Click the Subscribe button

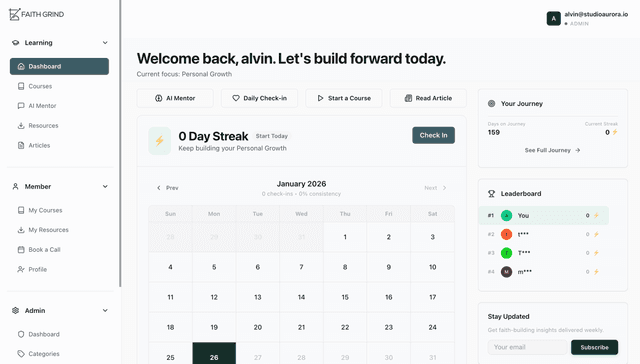(594, 347)
